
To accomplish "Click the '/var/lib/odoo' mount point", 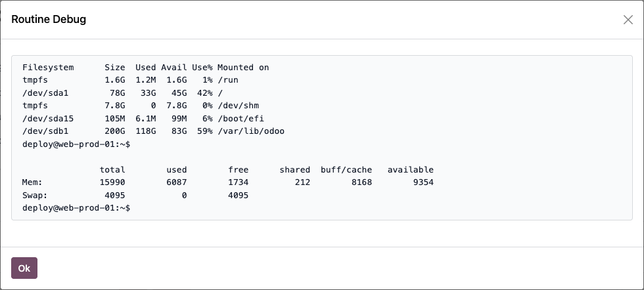I will point(251,131).
